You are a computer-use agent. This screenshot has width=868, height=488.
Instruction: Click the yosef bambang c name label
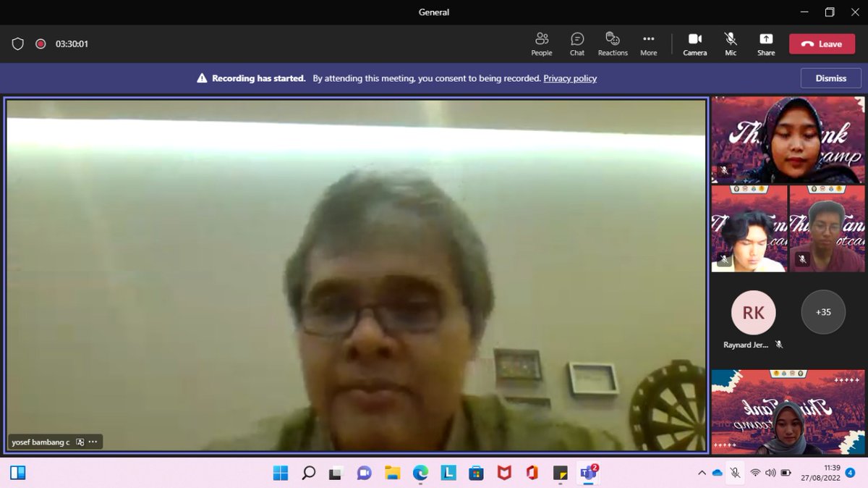click(x=41, y=442)
